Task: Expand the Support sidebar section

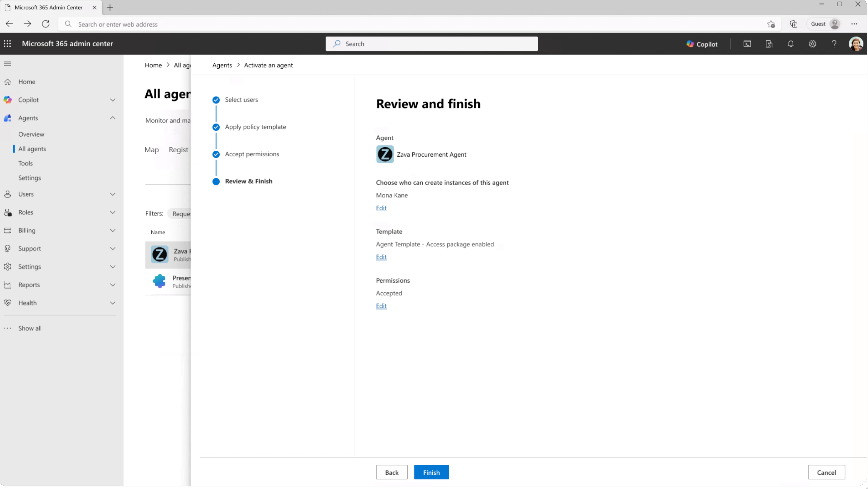Action: click(112, 249)
